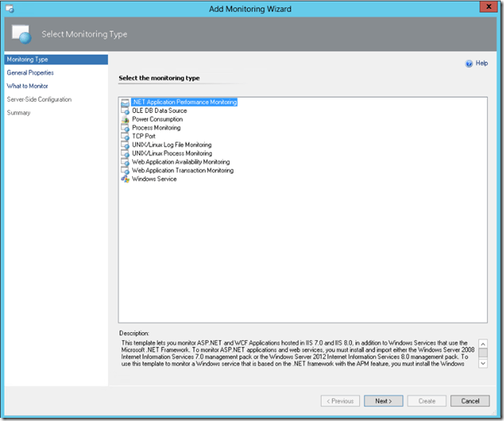Viewport: 504px width, 421px height.
Task: Open the Help link
Action: tap(482, 63)
